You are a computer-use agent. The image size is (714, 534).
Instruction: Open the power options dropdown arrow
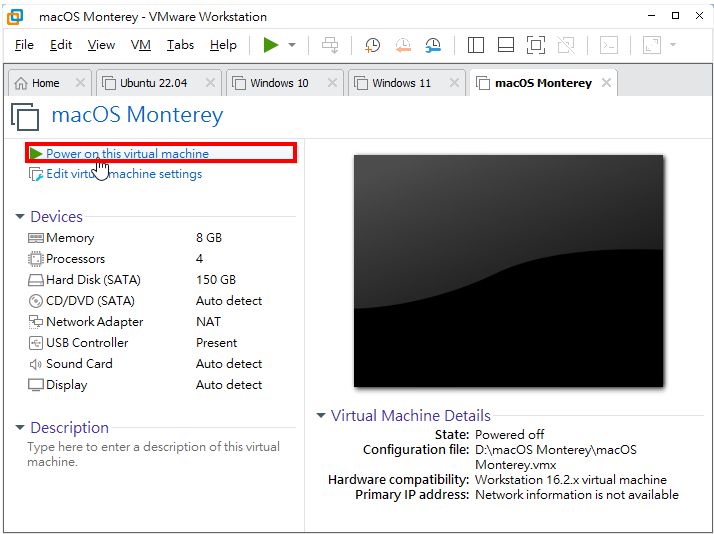[x=292, y=45]
